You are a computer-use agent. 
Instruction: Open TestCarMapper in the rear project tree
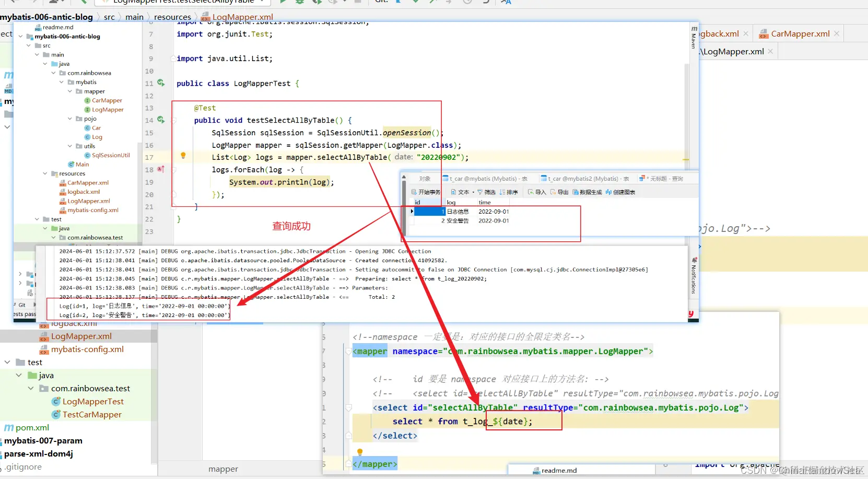pos(87,415)
